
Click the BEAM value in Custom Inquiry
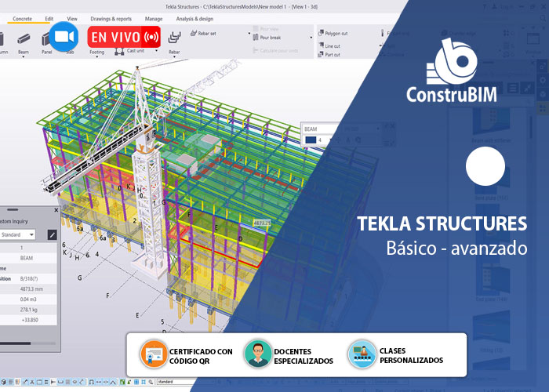point(26,258)
